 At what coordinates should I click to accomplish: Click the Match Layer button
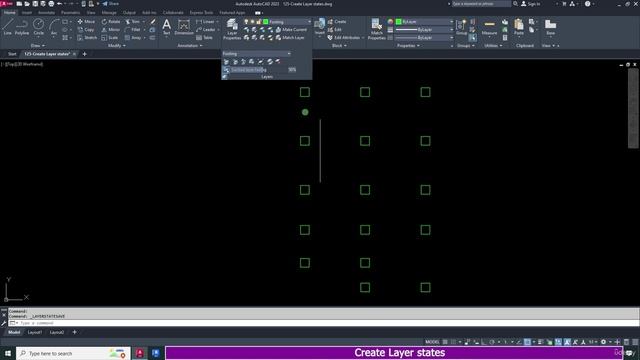click(290, 38)
